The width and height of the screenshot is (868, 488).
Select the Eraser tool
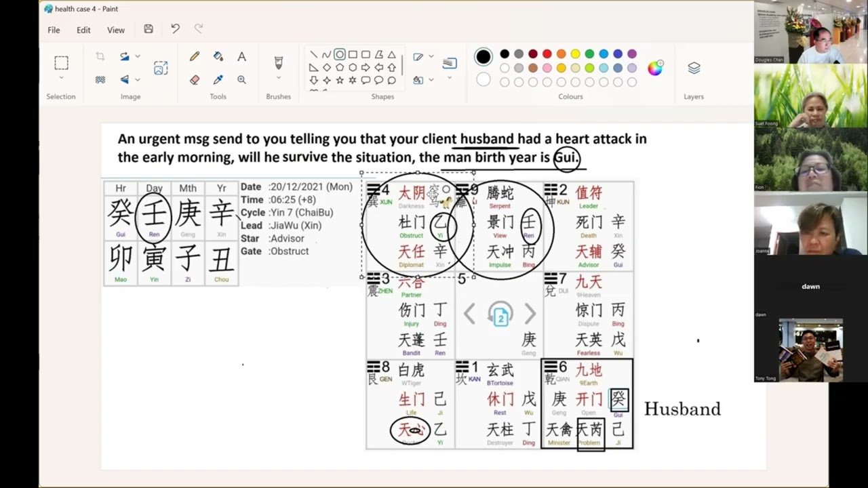click(195, 79)
